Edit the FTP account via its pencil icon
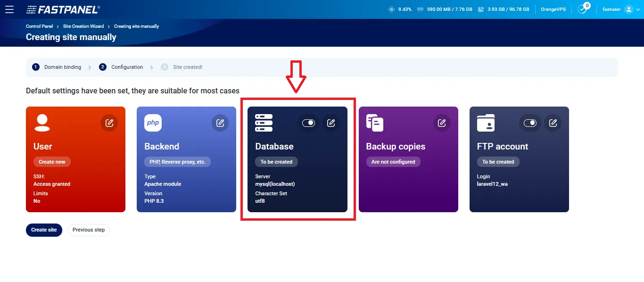This screenshot has width=644, height=282. pos(553,123)
